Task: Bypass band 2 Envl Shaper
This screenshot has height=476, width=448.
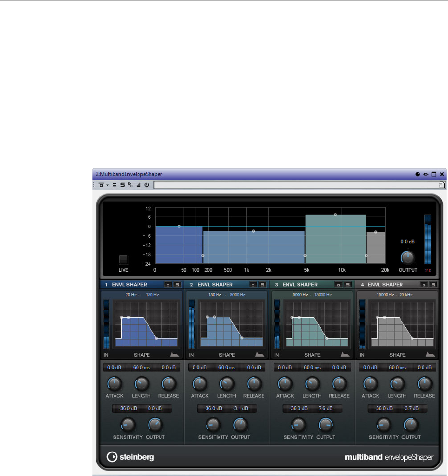Action: click(253, 285)
